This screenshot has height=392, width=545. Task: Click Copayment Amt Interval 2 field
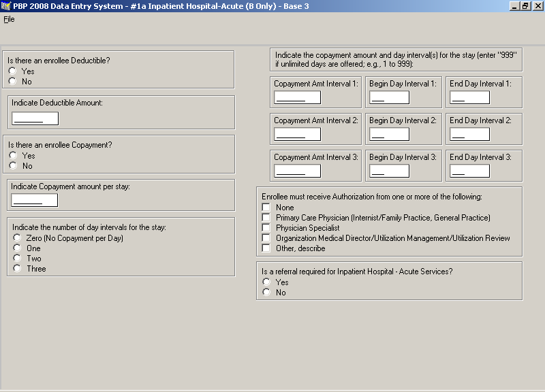click(x=297, y=134)
